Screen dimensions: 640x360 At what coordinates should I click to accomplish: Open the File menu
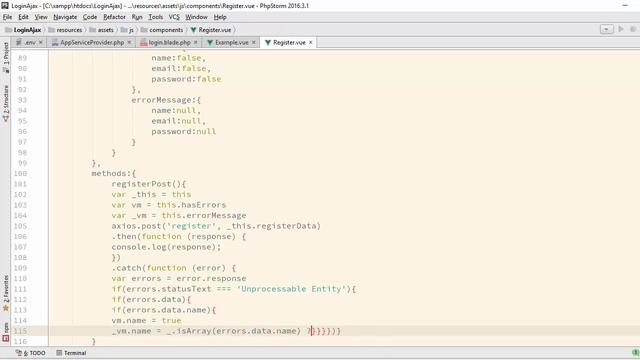[x=7, y=17]
